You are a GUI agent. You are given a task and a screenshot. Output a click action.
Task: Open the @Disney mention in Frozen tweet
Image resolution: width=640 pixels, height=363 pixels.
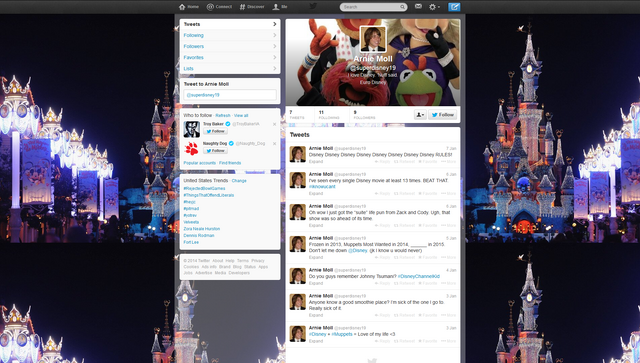[358, 250]
